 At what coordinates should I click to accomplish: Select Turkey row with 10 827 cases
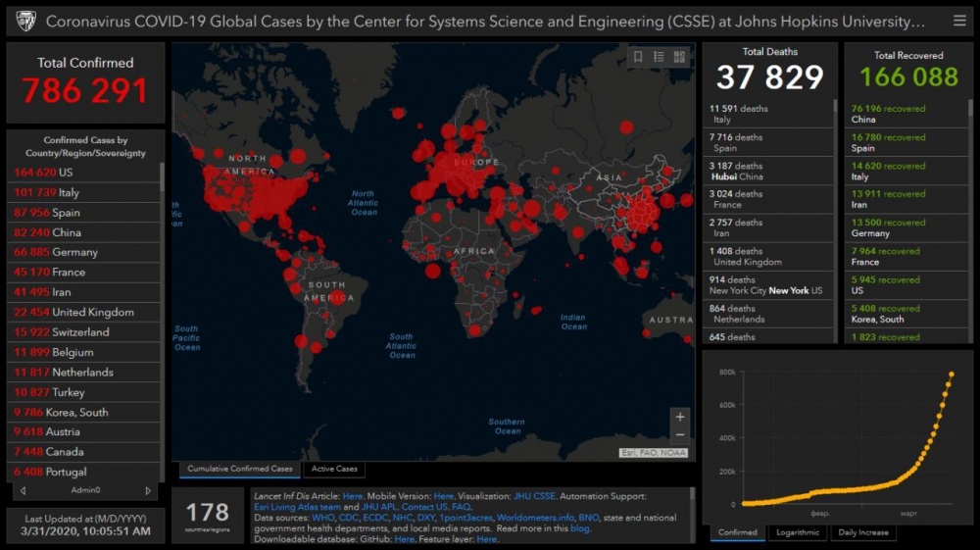[x=83, y=392]
